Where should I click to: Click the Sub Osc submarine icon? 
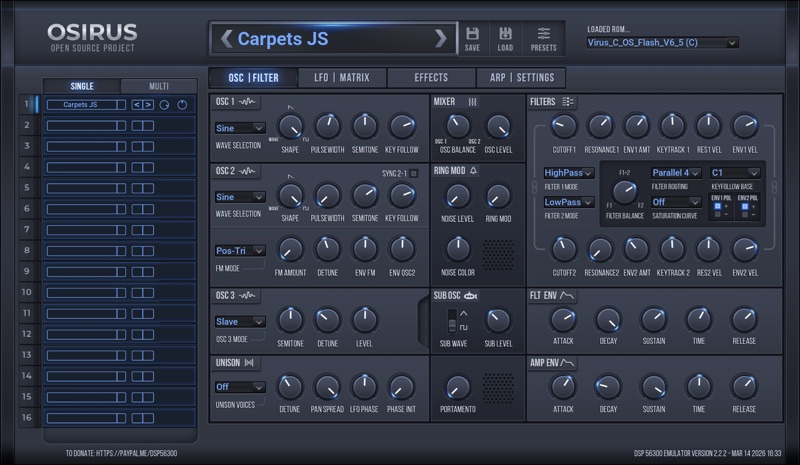[470, 296]
